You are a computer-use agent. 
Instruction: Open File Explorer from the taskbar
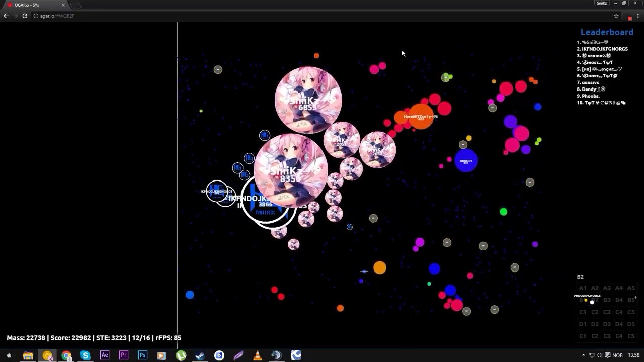pos(28,355)
